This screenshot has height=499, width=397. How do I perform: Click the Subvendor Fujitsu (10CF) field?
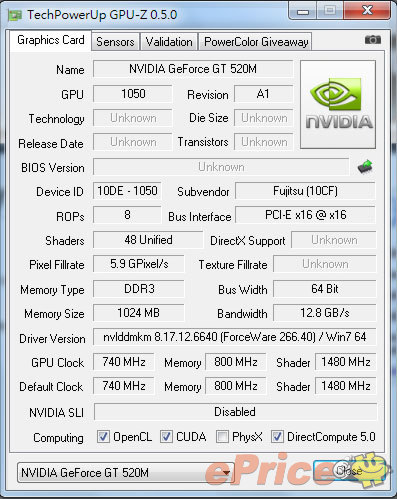coord(305,191)
